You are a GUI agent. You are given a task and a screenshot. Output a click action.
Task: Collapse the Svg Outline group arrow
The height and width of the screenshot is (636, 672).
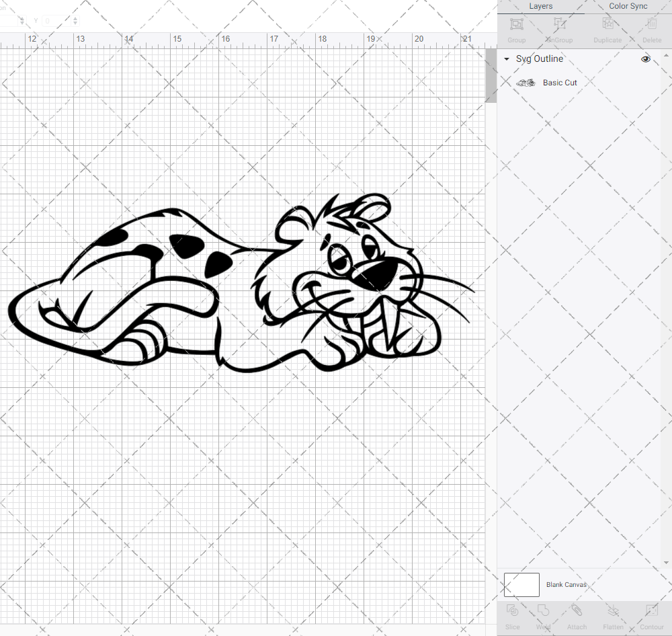(507, 59)
